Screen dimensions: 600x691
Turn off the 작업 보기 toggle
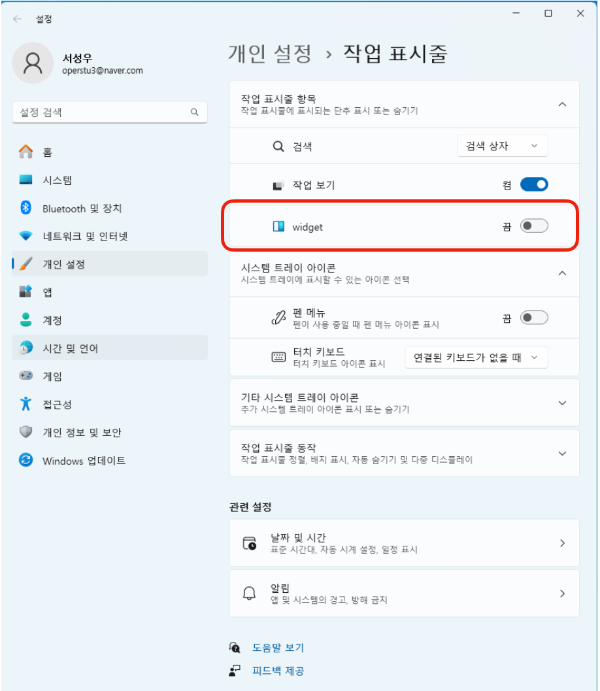point(534,184)
